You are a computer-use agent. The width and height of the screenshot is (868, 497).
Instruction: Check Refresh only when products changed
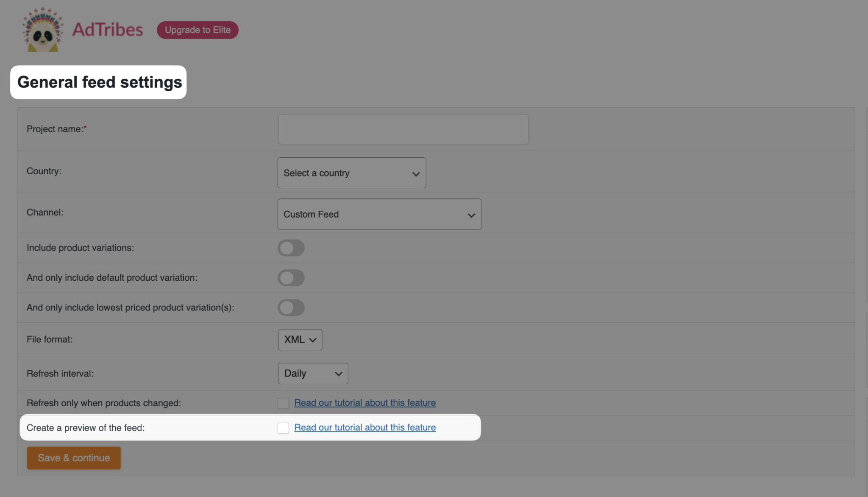pyautogui.click(x=283, y=403)
